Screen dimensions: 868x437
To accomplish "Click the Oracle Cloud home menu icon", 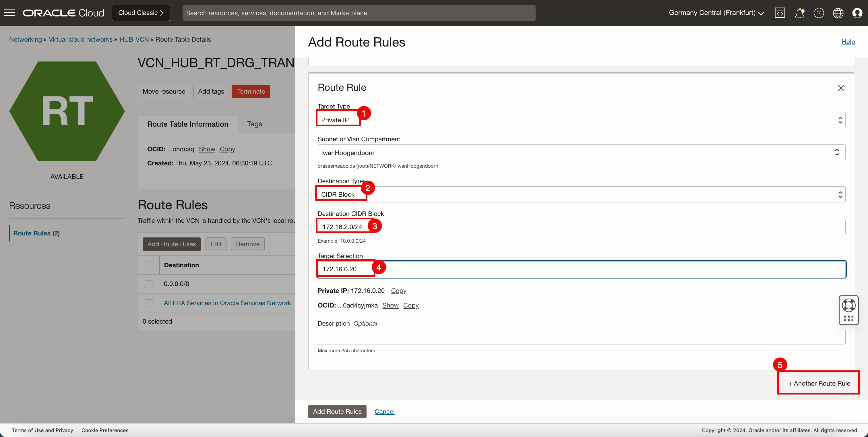I will click(10, 12).
